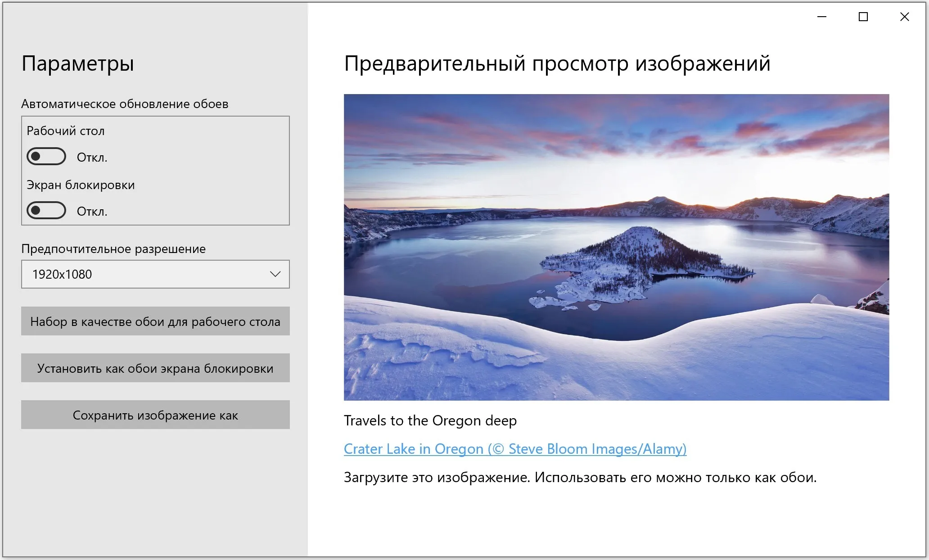Screen dimensions: 929x560
Task: Click Набор в качестве обои для рабочего стола
Action: click(155, 321)
